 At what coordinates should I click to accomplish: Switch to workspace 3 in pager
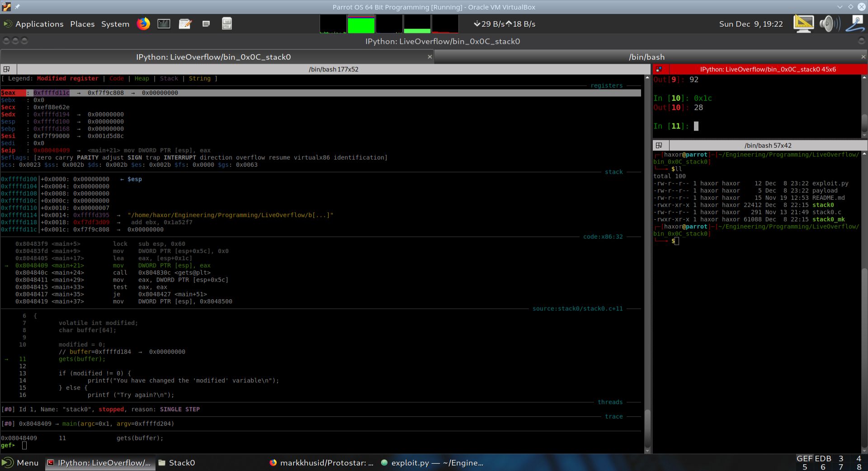coord(841,458)
